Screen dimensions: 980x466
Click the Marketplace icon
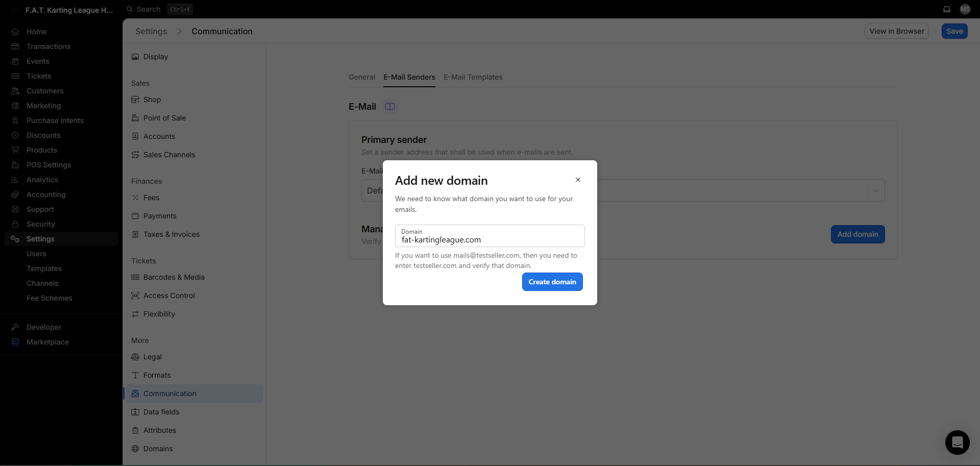coord(15,342)
